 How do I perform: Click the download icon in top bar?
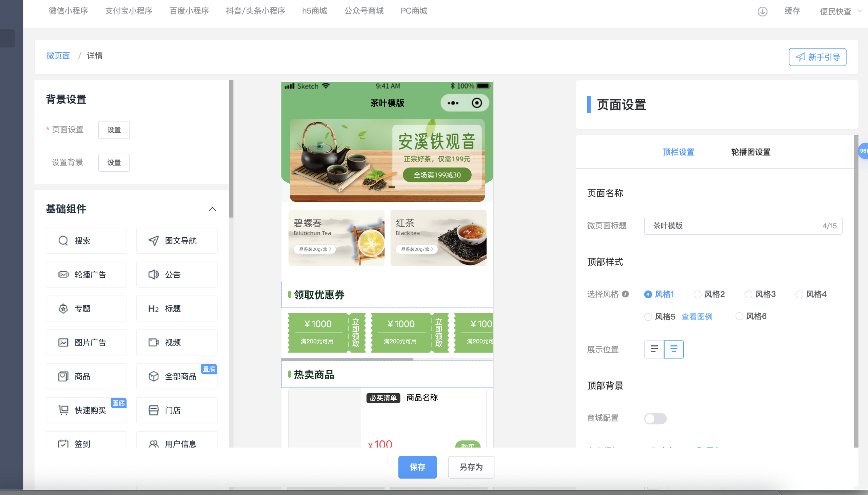[x=762, y=11]
